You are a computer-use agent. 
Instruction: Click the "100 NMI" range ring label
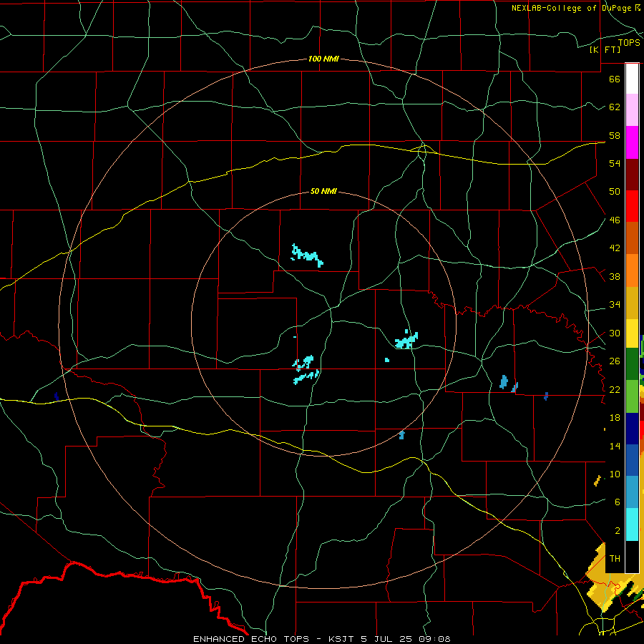[x=323, y=59]
